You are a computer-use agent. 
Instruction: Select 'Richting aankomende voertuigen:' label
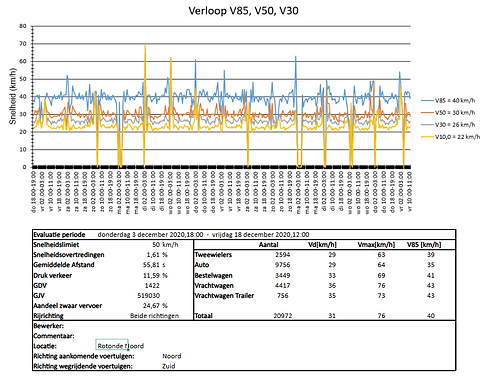click(x=84, y=356)
